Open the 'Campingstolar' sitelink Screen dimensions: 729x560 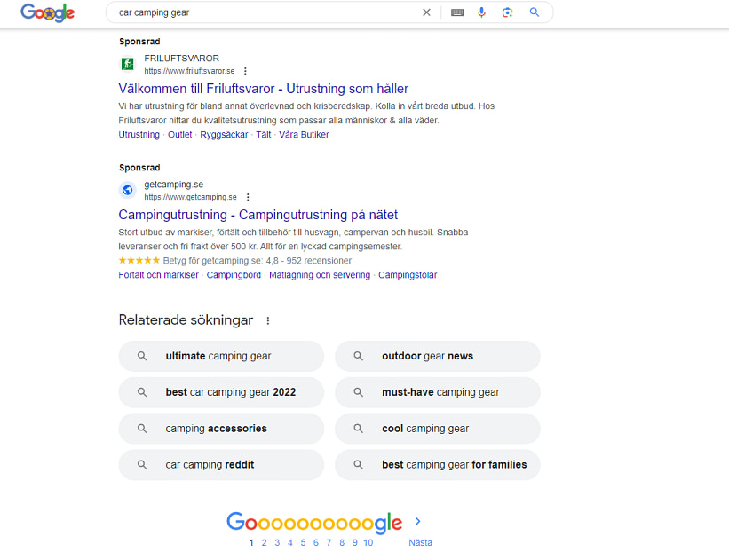(x=408, y=275)
